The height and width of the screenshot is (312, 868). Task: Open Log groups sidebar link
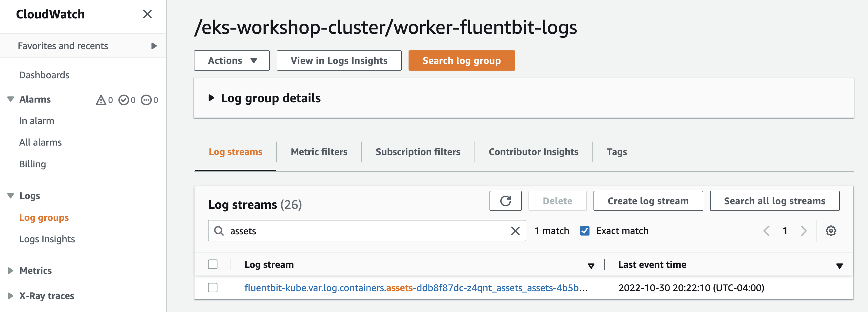pyautogui.click(x=44, y=217)
